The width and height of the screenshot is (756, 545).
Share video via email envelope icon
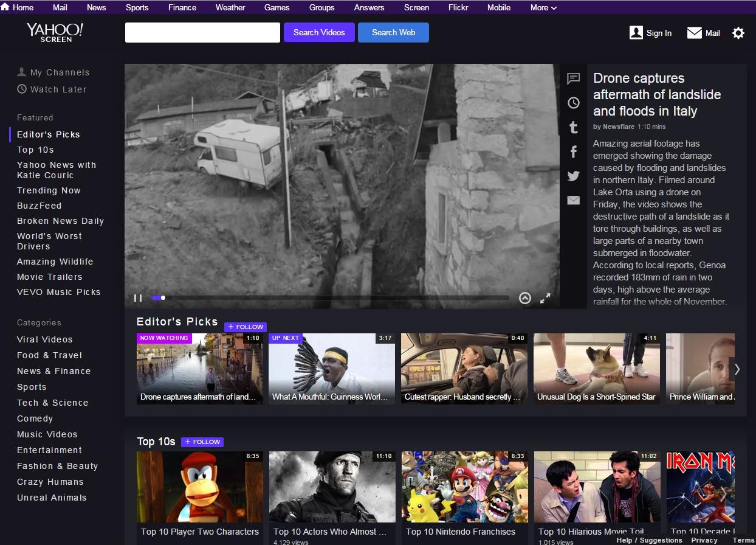tap(573, 200)
